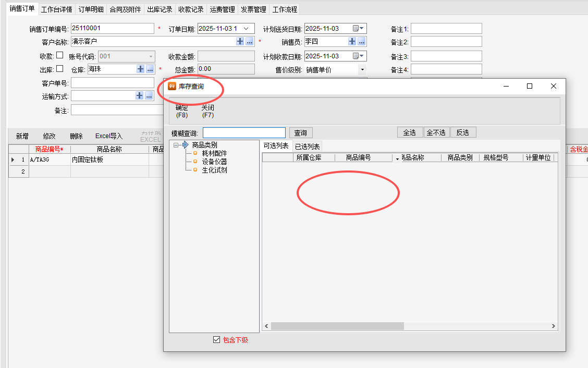Click the 库存查询 window title icon
This screenshot has width=588, height=368.
(x=172, y=87)
